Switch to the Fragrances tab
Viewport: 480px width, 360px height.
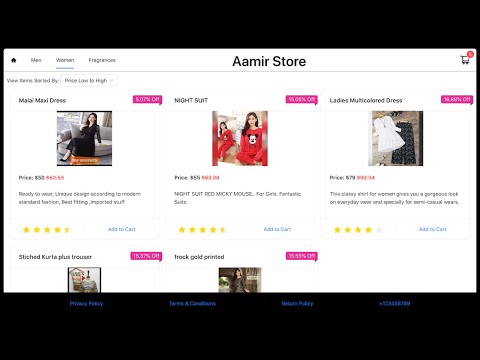[102, 60]
